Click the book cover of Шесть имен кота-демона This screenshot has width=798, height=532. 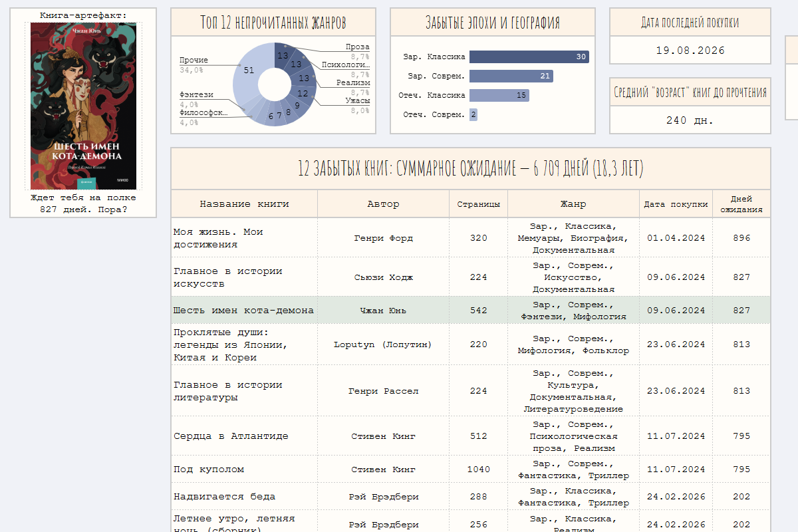pyautogui.click(x=83, y=106)
